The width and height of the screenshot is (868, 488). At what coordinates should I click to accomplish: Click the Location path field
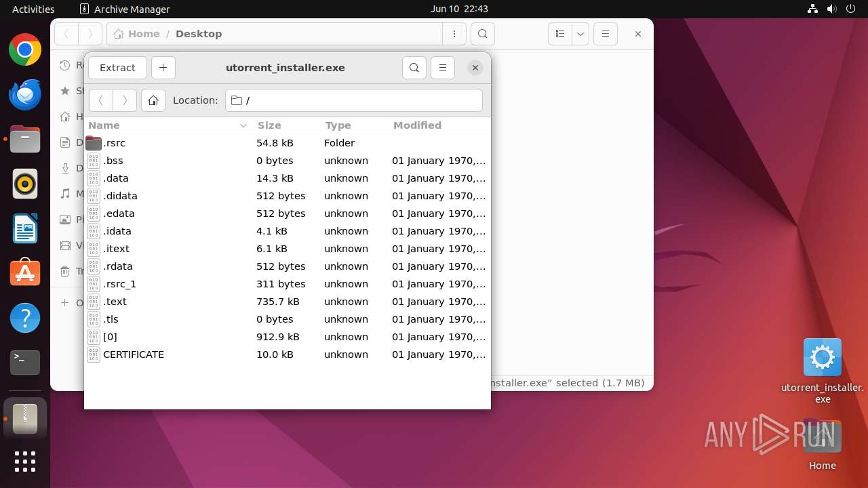coord(354,100)
